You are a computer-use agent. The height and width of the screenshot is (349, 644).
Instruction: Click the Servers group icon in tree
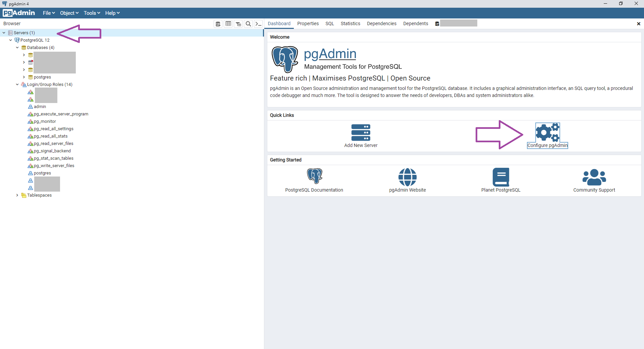pyautogui.click(x=10, y=33)
